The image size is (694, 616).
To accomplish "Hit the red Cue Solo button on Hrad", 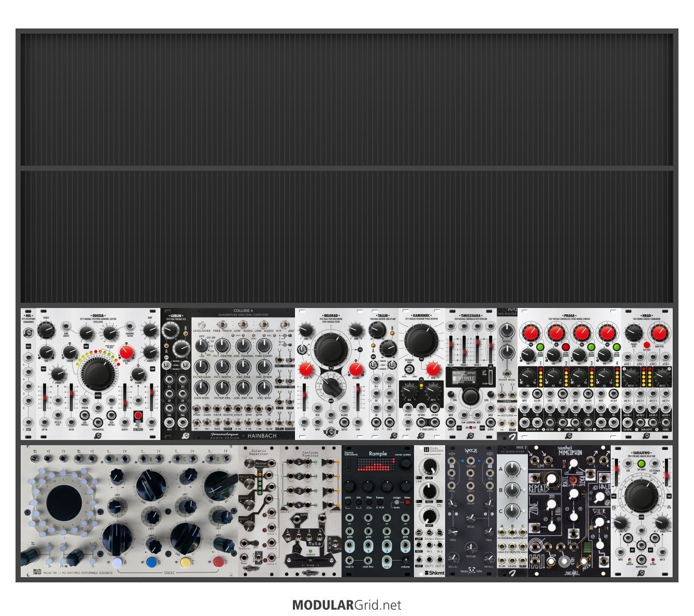I will point(646,345).
